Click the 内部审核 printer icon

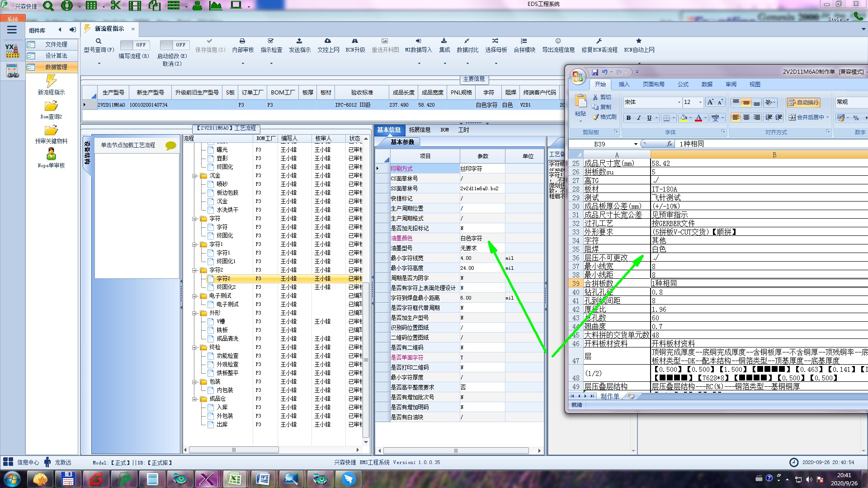pos(242,41)
